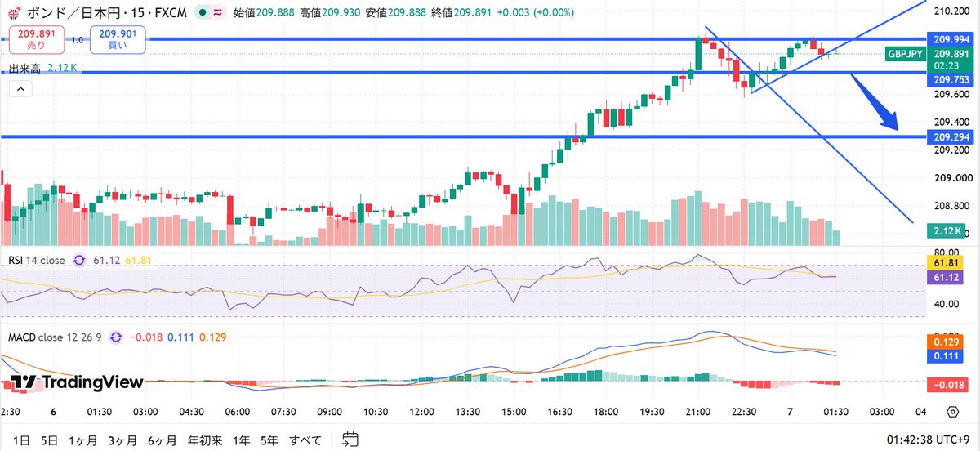Select the 5年 time range
Viewport: 980px width, 451px height.
[x=270, y=440]
